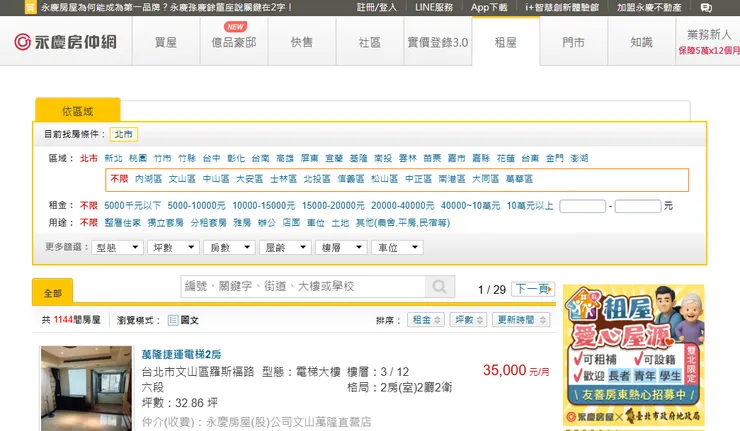This screenshot has height=431, width=740.
Task: Open listing title 萬隆捷運電梯2房
Action: point(181,354)
